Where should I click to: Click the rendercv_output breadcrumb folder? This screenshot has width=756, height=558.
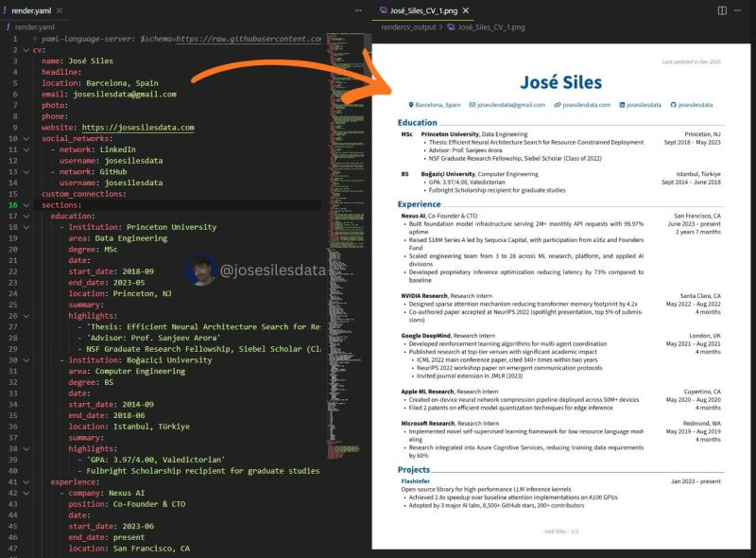(x=408, y=27)
